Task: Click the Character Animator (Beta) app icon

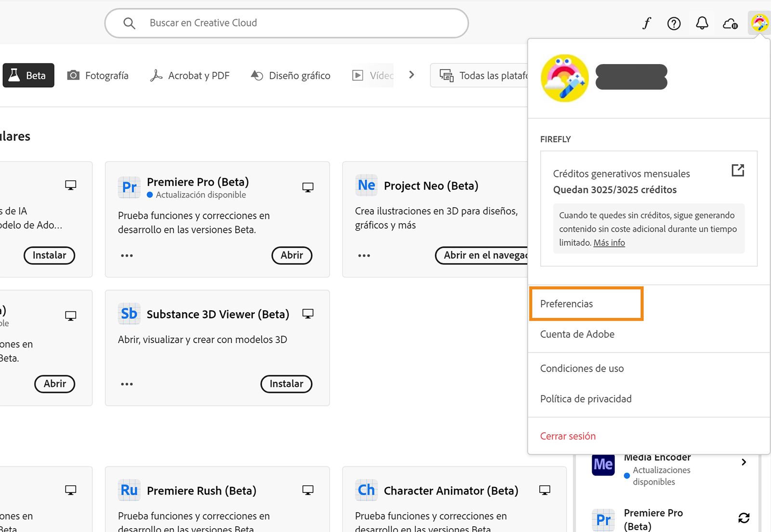Action: (366, 490)
